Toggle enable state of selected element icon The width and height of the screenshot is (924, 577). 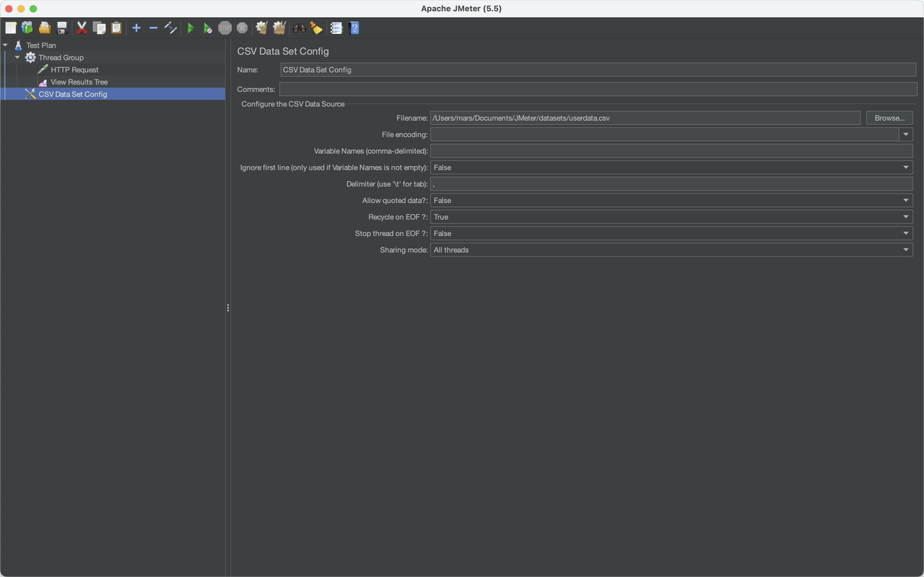[170, 28]
